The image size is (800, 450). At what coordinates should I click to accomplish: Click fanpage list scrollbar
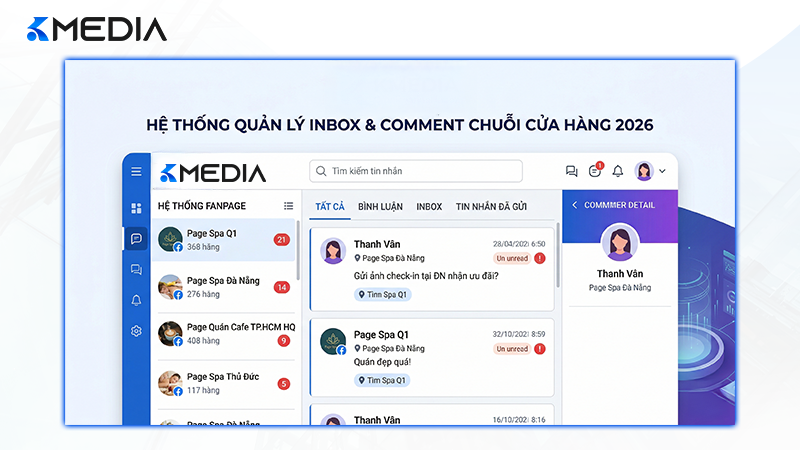pyautogui.click(x=297, y=250)
